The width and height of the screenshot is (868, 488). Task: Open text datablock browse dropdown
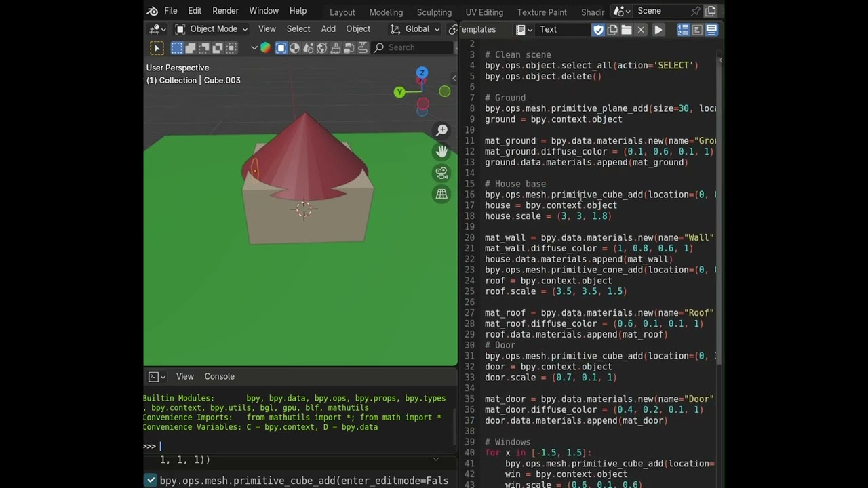tap(524, 30)
